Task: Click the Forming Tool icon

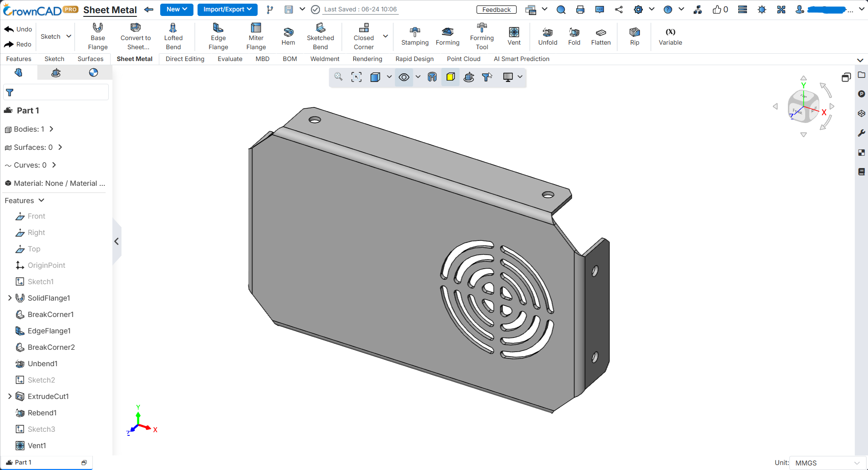Action: pos(482,36)
